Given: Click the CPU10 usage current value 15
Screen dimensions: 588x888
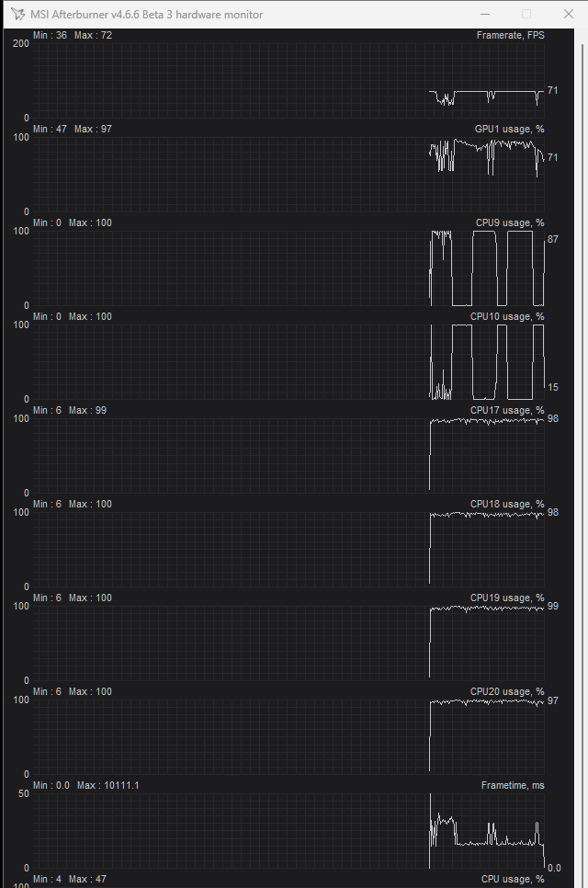Looking at the screenshot, I should click(553, 387).
